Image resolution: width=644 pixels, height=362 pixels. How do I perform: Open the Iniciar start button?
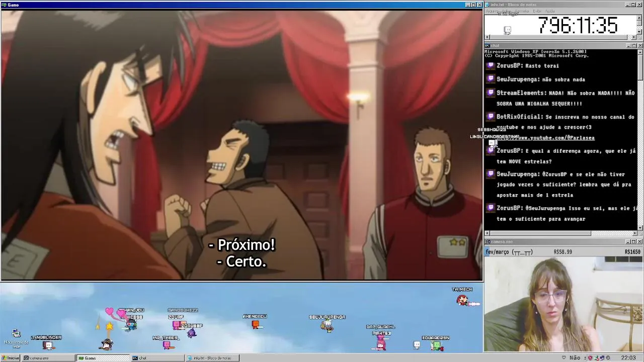point(11,358)
